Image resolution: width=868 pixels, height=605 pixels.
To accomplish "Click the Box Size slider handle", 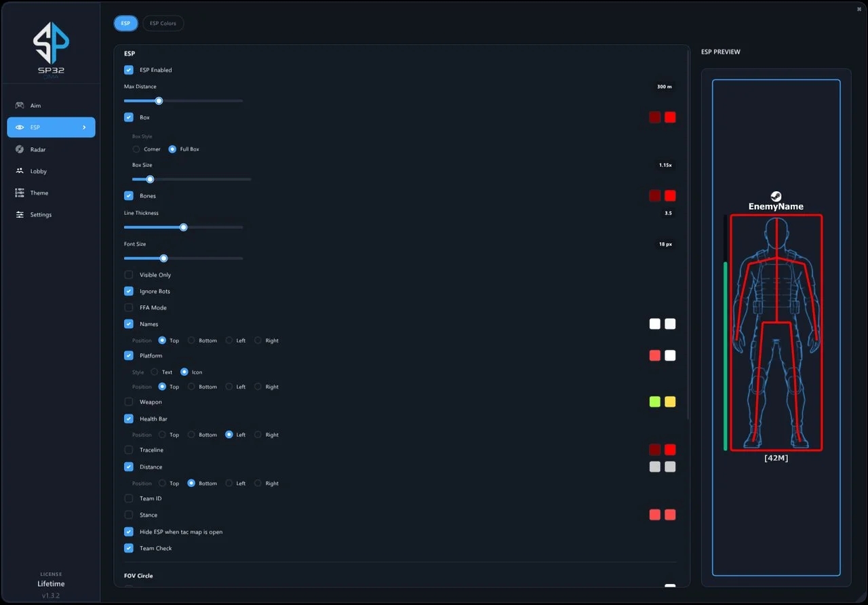I will (x=150, y=180).
